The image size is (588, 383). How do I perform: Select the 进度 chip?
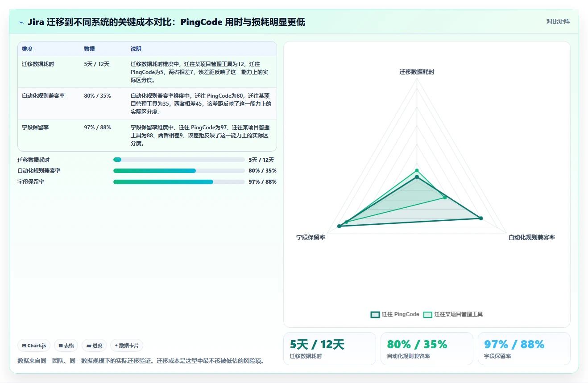[x=94, y=346]
